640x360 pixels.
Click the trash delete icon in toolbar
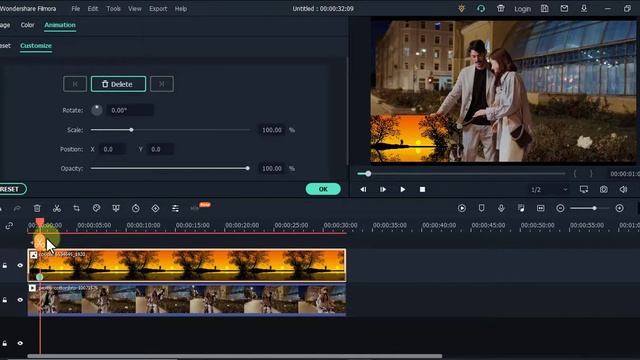37,208
